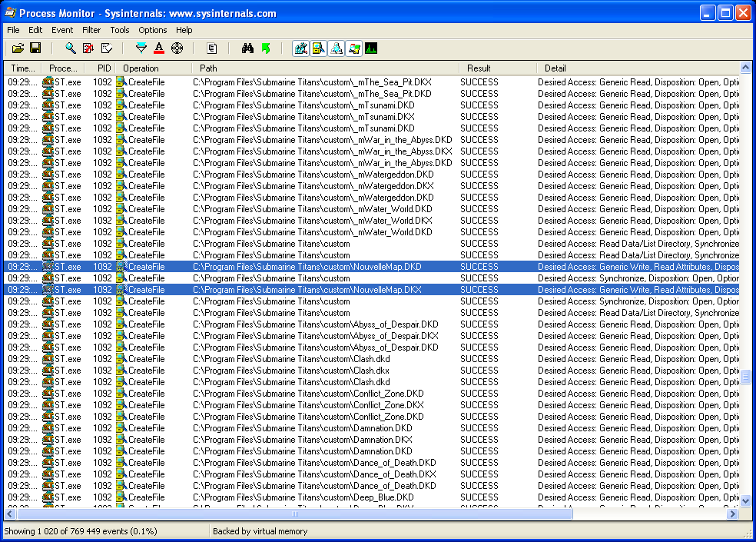This screenshot has width=756, height=542.
Task: Select the _mThe_Sea_Pit.DKD path row
Action: (371, 94)
